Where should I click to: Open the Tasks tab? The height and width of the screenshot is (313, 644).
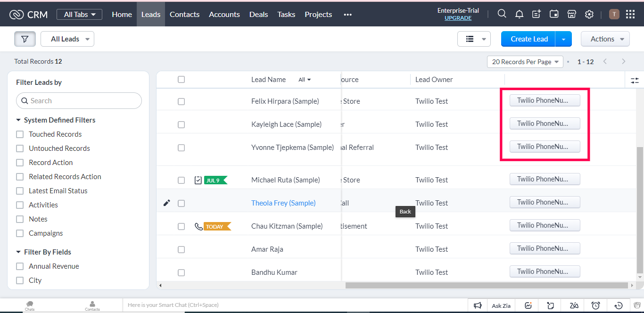(x=286, y=14)
